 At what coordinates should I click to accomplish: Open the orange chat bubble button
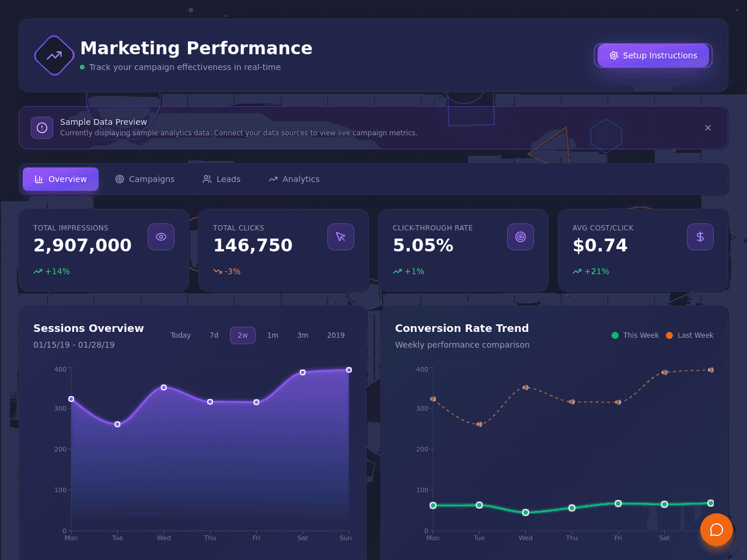pyautogui.click(x=717, y=530)
